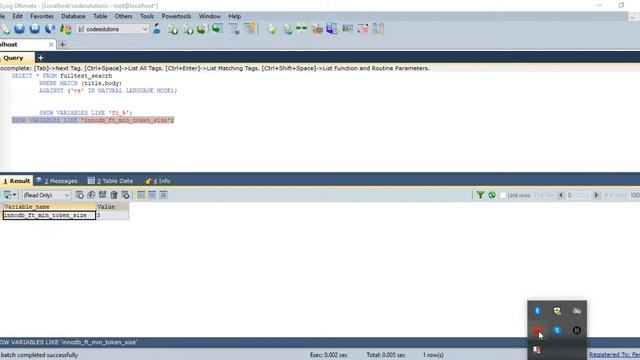
Task: Click the red tray icon under cursor
Action: 537,331
